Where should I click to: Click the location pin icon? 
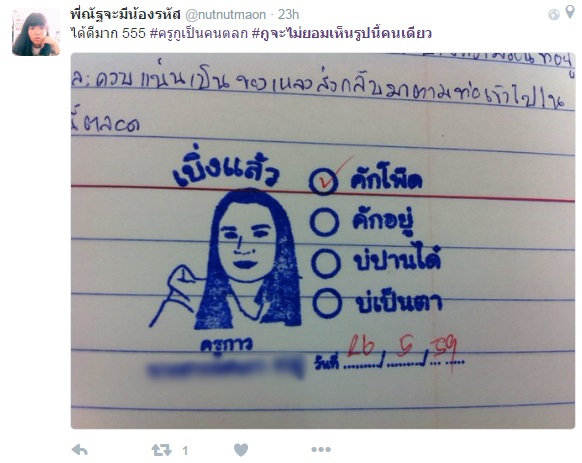[570, 12]
